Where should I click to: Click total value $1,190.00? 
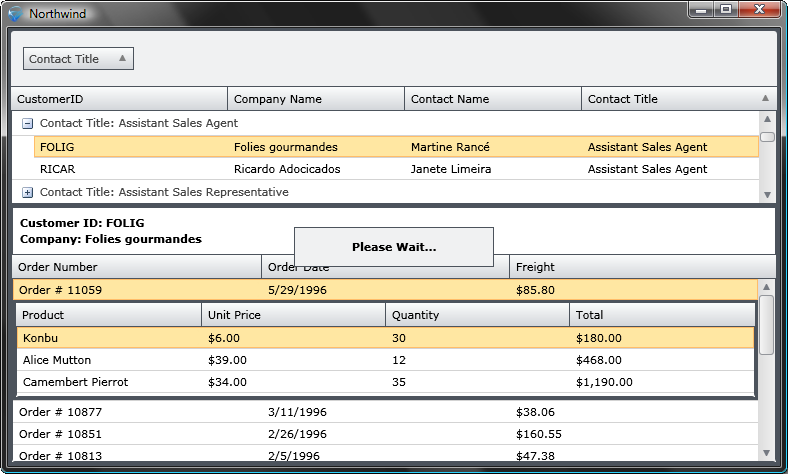tap(604, 382)
